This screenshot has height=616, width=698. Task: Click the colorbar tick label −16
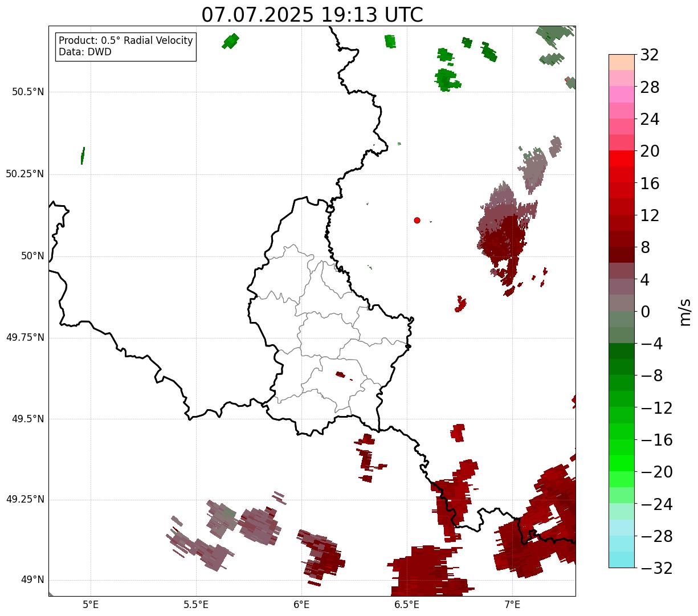pyautogui.click(x=656, y=440)
